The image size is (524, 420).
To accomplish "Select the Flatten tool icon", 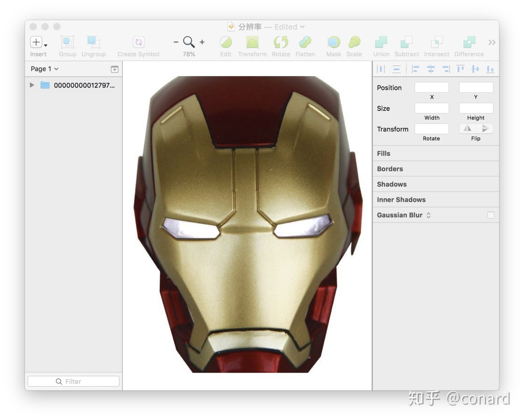I will point(305,42).
